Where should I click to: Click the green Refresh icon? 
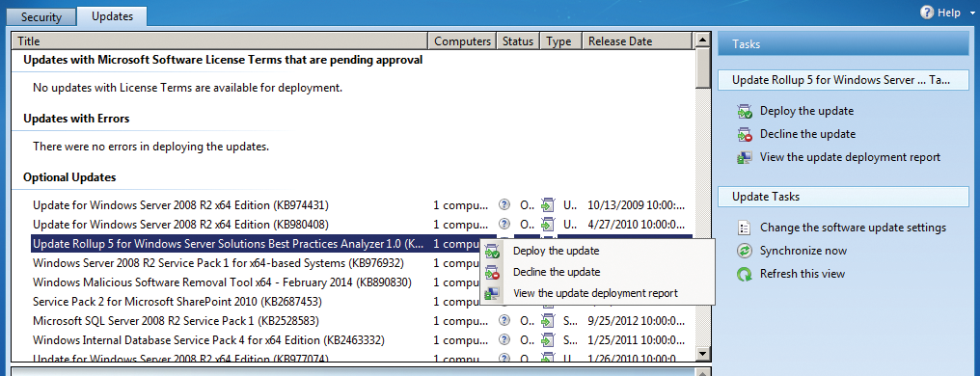click(745, 274)
